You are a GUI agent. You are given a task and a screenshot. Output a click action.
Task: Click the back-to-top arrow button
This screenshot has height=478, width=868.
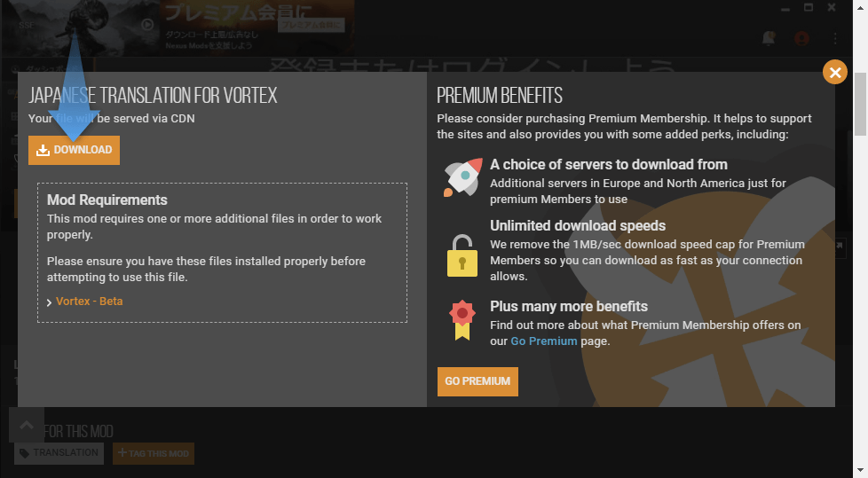click(27, 425)
